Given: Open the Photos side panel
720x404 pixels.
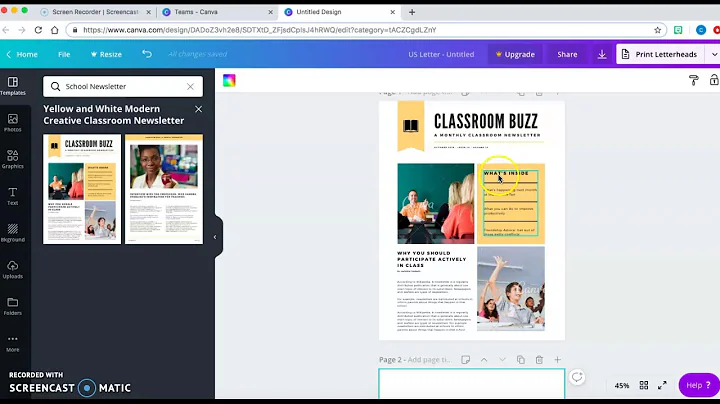Looking at the screenshot, I should pos(13,123).
